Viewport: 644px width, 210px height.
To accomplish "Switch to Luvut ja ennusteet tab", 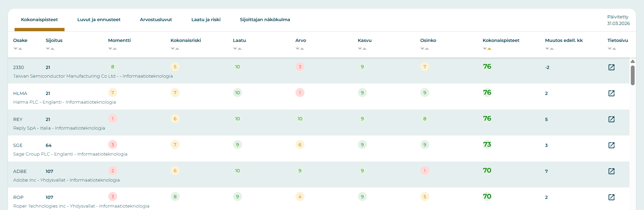I will tap(99, 20).
